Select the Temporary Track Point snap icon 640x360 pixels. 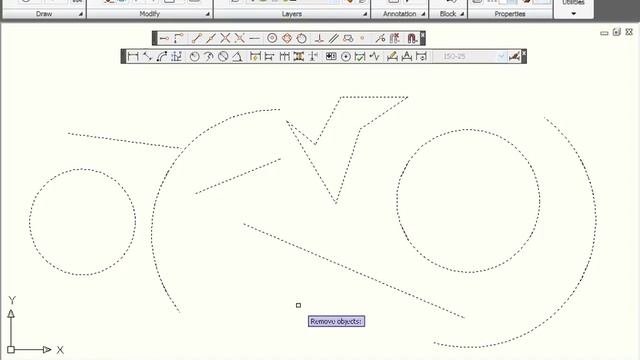(164, 38)
